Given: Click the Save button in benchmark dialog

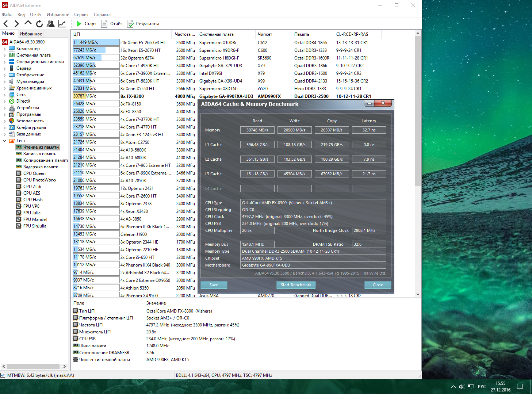Looking at the screenshot, I should [214, 285].
